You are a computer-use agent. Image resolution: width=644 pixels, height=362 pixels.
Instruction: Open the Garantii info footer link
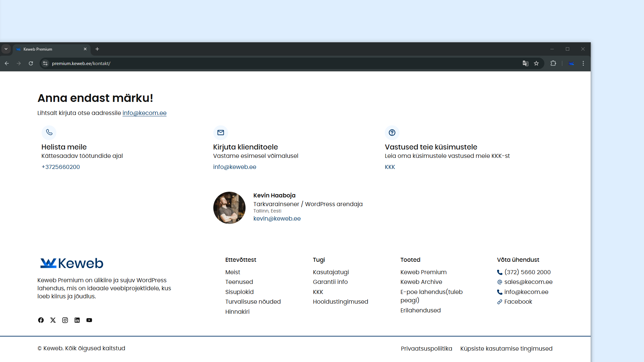coord(330,282)
